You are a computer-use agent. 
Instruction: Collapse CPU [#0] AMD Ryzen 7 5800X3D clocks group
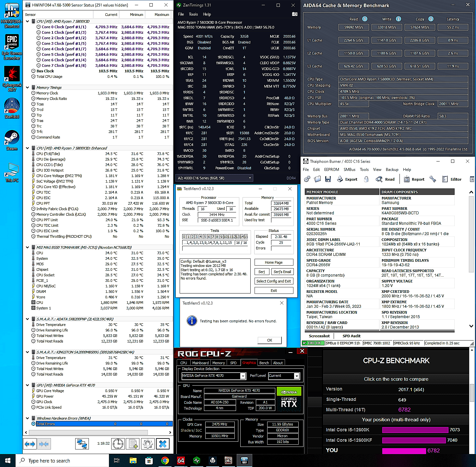(x=28, y=21)
